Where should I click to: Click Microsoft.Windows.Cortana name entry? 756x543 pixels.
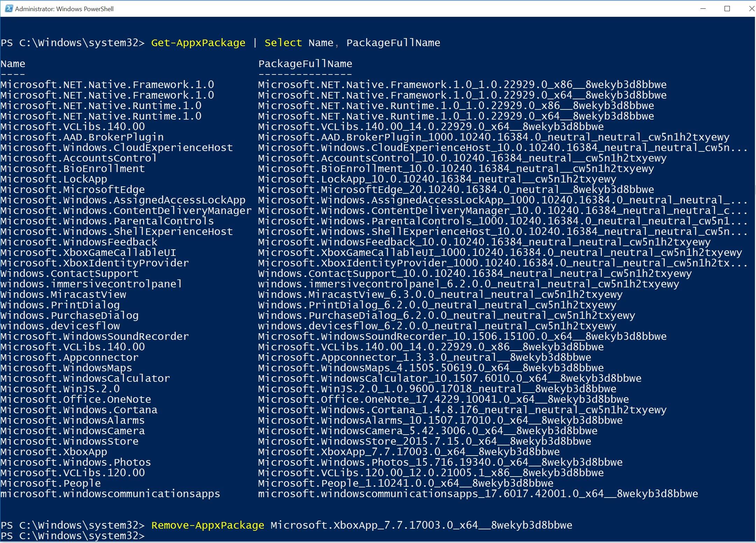[79, 410]
